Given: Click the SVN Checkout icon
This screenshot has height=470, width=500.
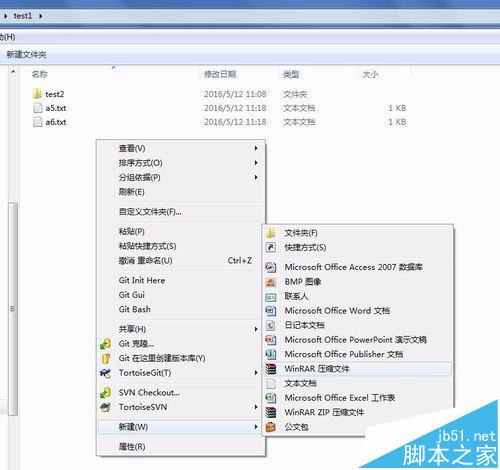Looking at the screenshot, I should click(x=105, y=393).
